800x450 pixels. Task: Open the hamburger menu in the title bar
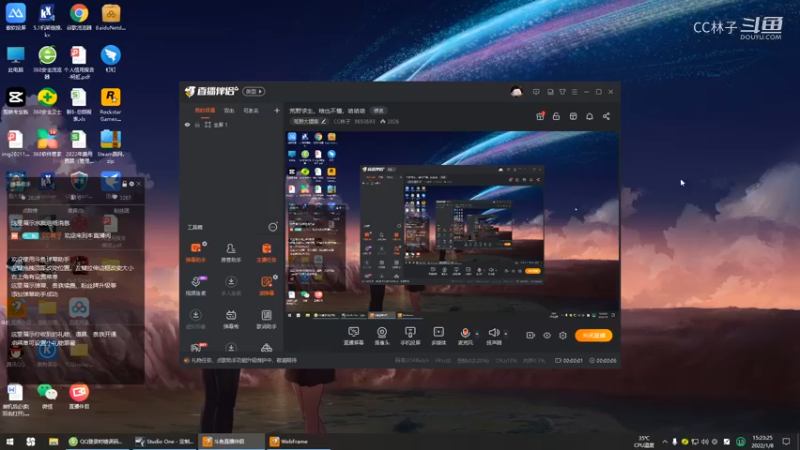point(574,92)
